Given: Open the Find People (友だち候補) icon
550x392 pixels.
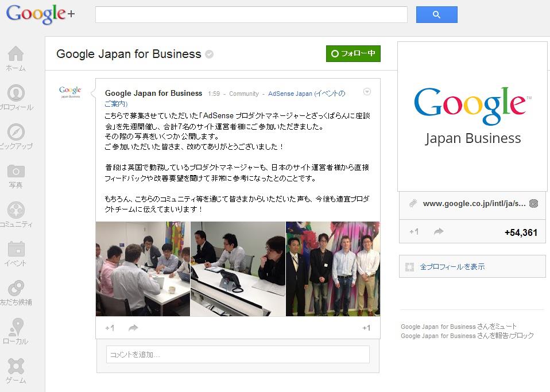Looking at the screenshot, I should (16, 288).
